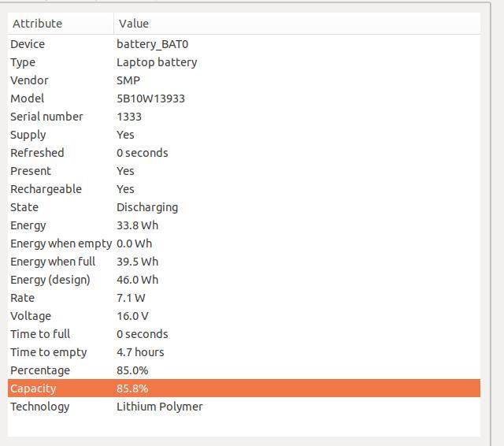Screen dimensions: 504x446
Task: Click the Value column header
Action: coord(297,24)
